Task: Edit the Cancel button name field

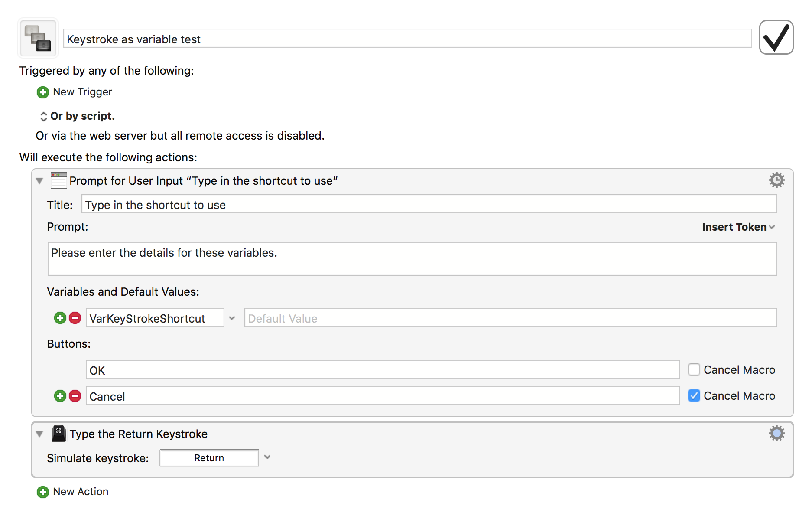Action: (383, 396)
